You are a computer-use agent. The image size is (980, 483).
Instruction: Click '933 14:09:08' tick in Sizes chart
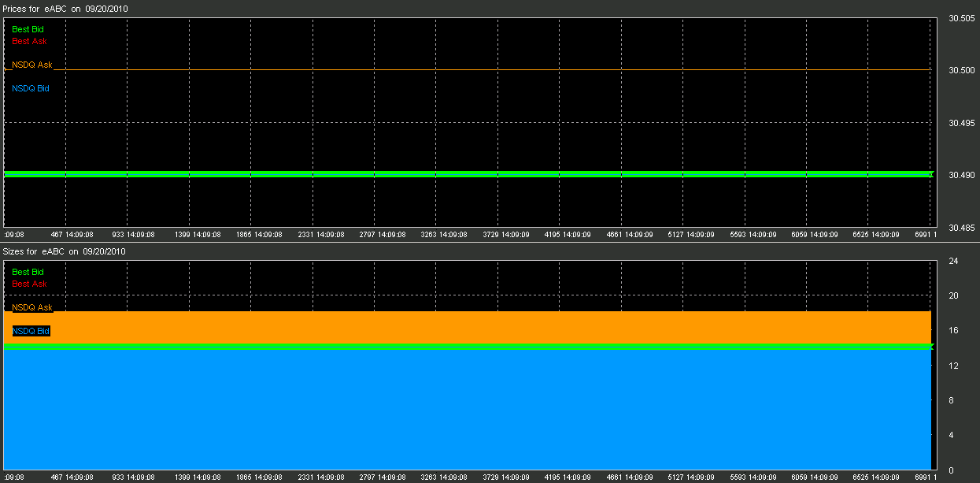pyautogui.click(x=135, y=477)
